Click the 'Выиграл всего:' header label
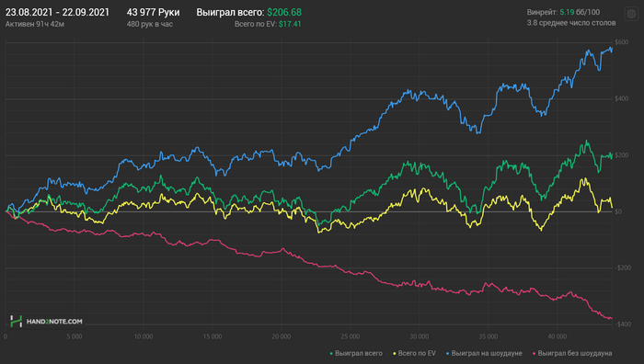The height and width of the screenshot is (364, 644). point(230,12)
